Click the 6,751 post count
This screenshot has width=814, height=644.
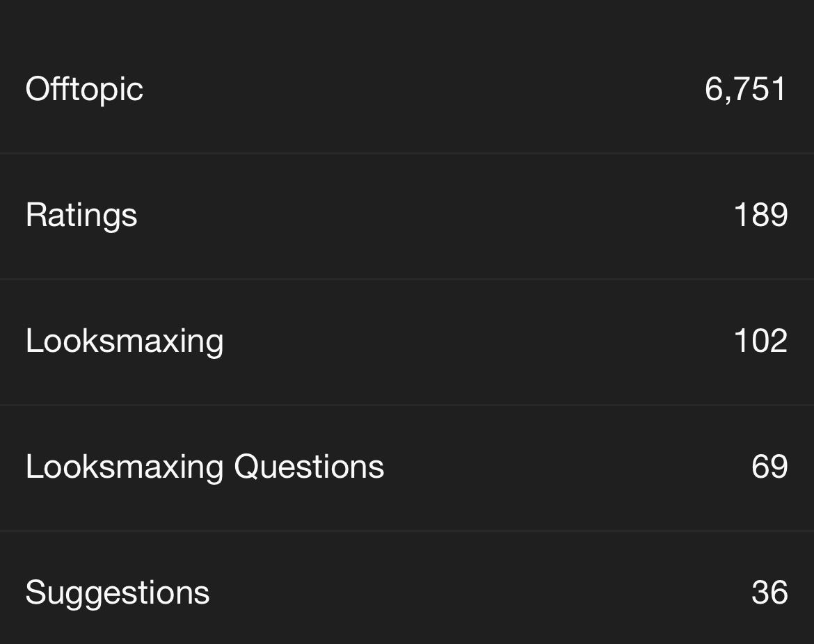pyautogui.click(x=746, y=89)
